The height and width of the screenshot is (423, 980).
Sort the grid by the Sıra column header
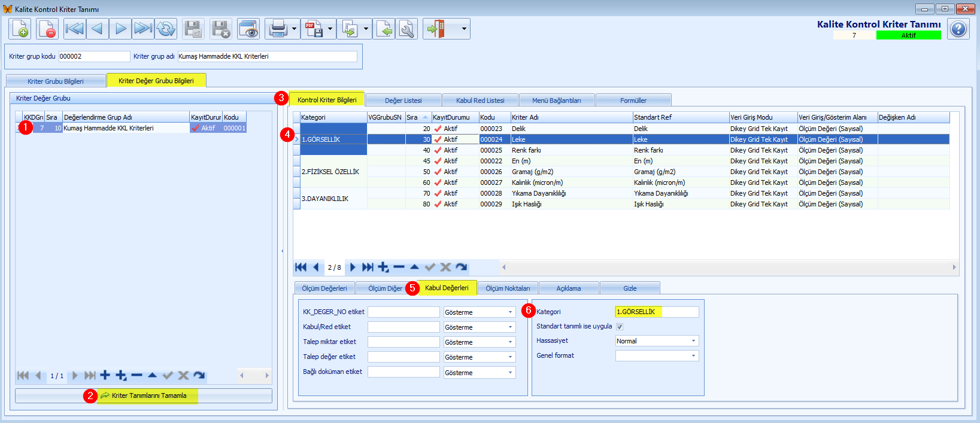[418, 117]
